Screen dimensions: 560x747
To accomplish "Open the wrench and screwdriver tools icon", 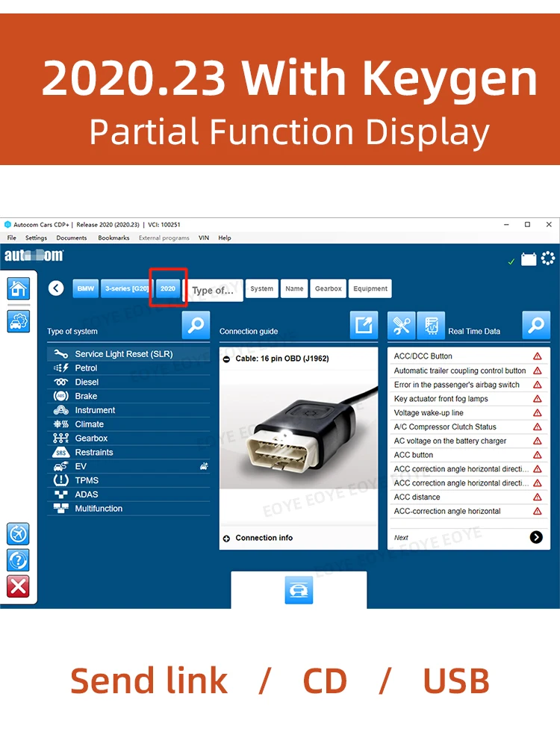I will 402,326.
